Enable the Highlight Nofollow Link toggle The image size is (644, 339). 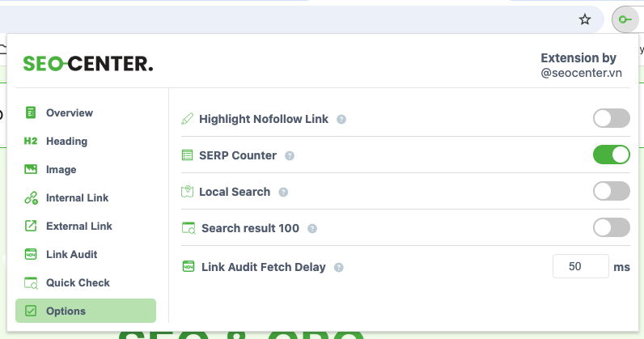(611, 119)
